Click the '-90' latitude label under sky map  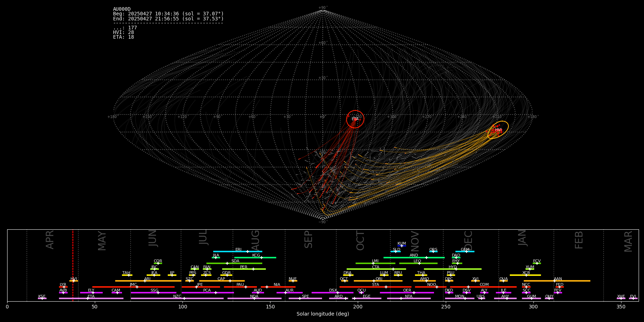[323, 222]
